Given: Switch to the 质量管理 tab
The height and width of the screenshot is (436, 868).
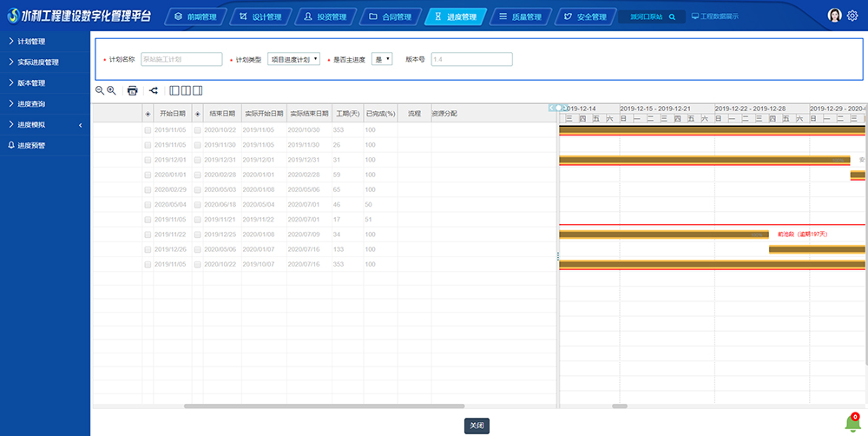Looking at the screenshot, I should click(521, 17).
